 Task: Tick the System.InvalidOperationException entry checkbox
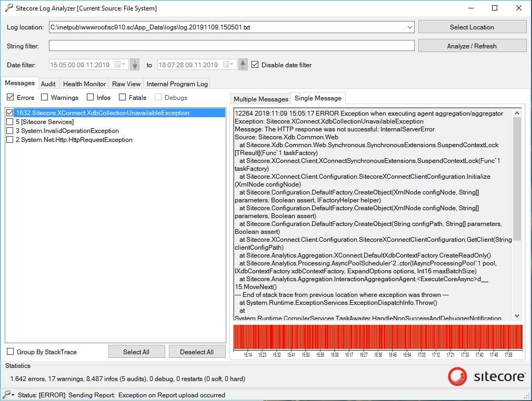click(9, 131)
